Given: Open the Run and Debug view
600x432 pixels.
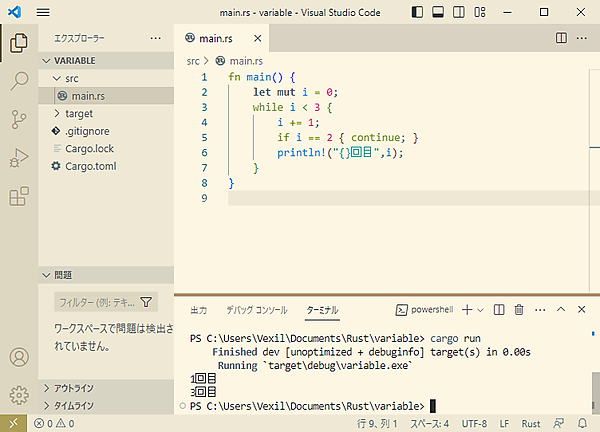Looking at the screenshot, I should 18,157.
